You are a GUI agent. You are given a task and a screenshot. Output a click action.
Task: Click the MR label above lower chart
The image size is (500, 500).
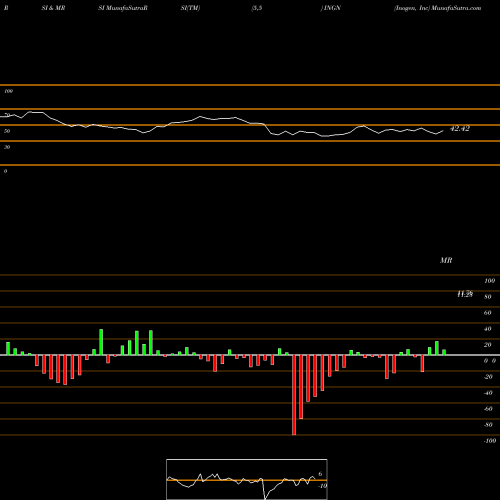pyautogui.click(x=446, y=260)
